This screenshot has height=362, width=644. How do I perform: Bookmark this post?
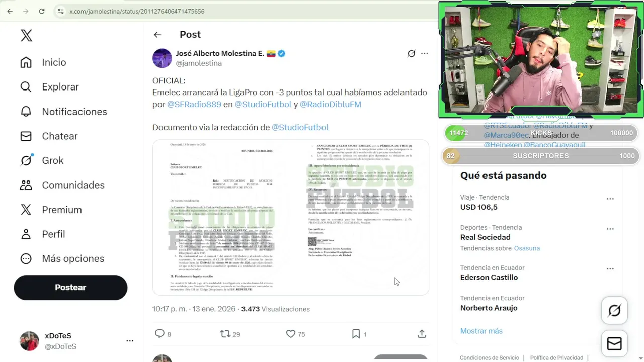coord(356,334)
